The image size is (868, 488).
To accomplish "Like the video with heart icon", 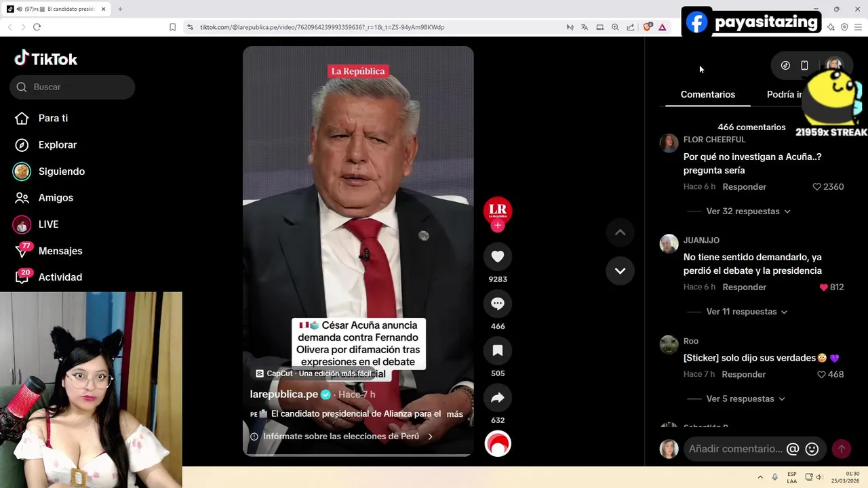I will click(498, 256).
